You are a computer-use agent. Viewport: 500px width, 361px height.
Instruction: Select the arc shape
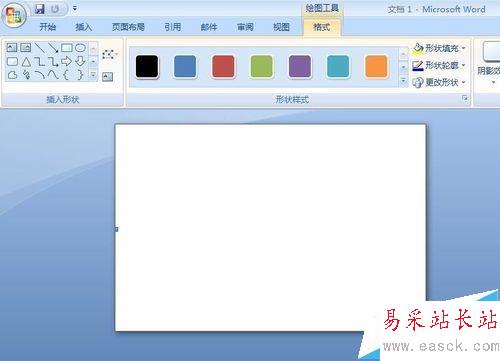pyautogui.click(x=40, y=75)
